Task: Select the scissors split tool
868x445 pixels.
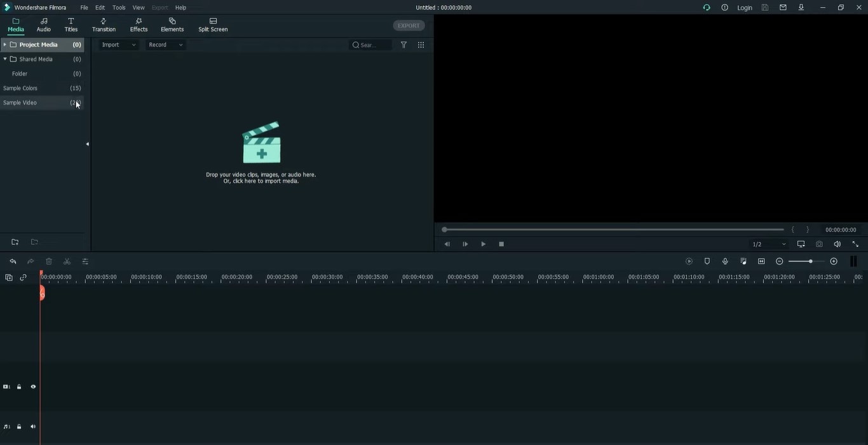Action: pyautogui.click(x=67, y=262)
